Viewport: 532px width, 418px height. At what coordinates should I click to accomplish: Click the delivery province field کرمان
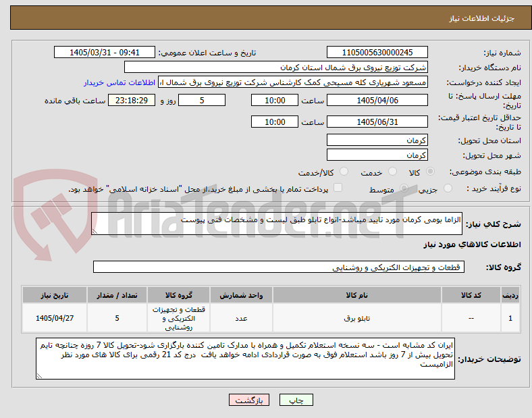click(377, 140)
